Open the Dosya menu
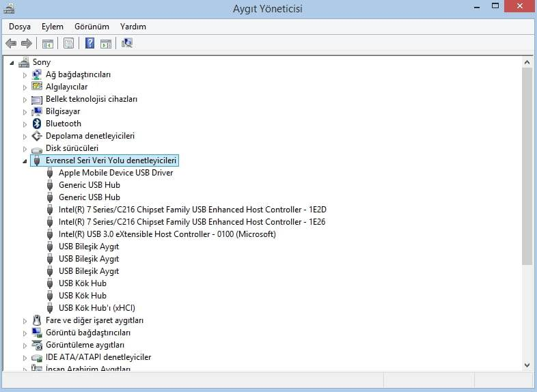 pos(20,27)
